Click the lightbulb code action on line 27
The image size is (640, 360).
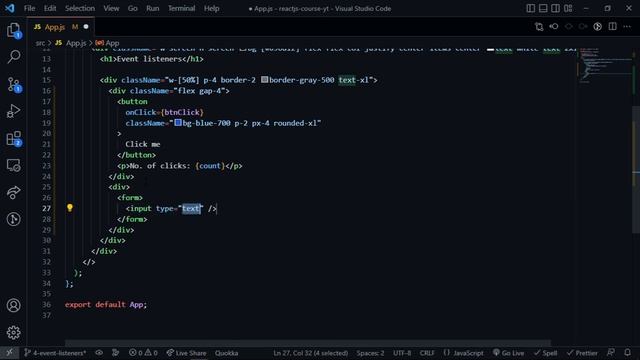(x=70, y=208)
